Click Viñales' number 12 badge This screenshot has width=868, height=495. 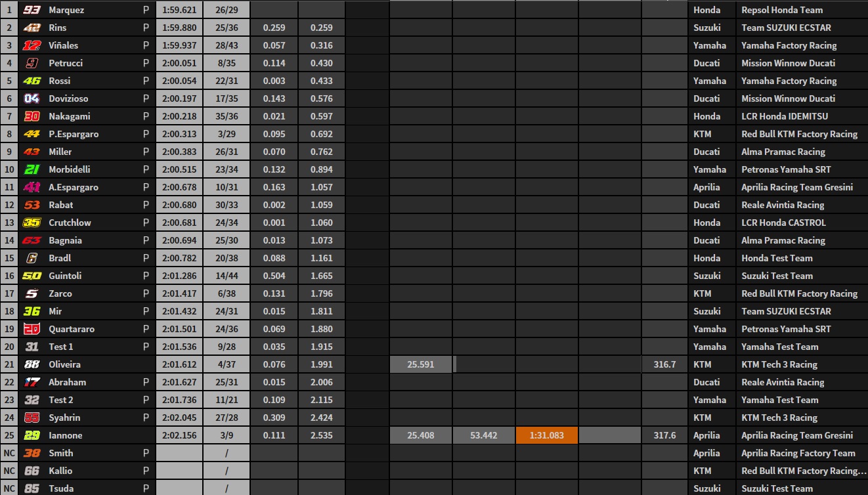coord(32,45)
